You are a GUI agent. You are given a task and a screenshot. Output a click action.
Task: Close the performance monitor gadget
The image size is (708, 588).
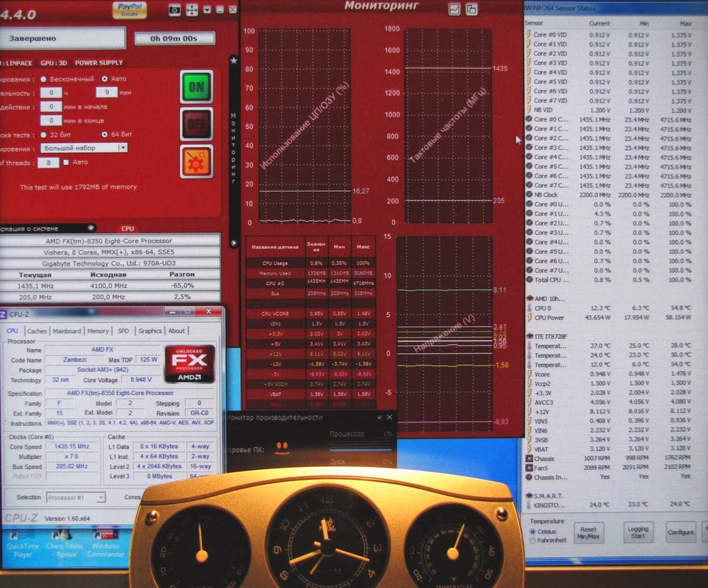389,417
